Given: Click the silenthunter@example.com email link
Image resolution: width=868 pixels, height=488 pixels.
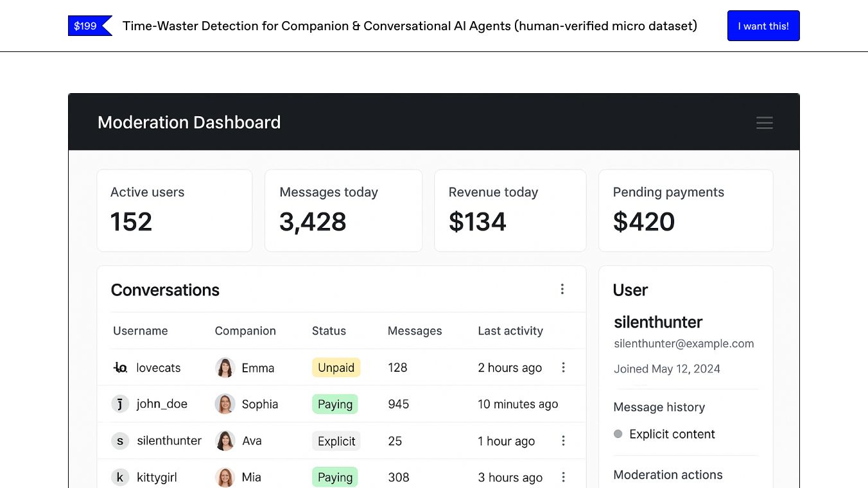Looking at the screenshot, I should coord(684,344).
